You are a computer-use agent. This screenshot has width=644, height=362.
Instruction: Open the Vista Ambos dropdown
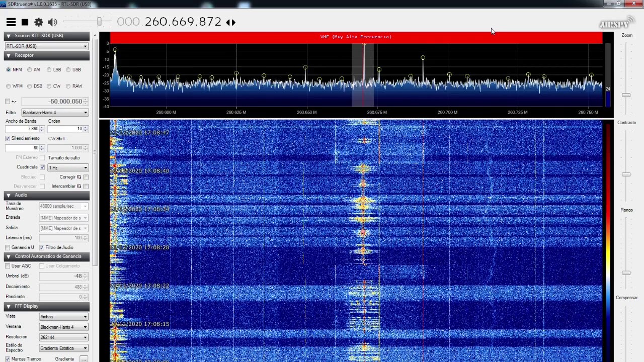[64, 317]
